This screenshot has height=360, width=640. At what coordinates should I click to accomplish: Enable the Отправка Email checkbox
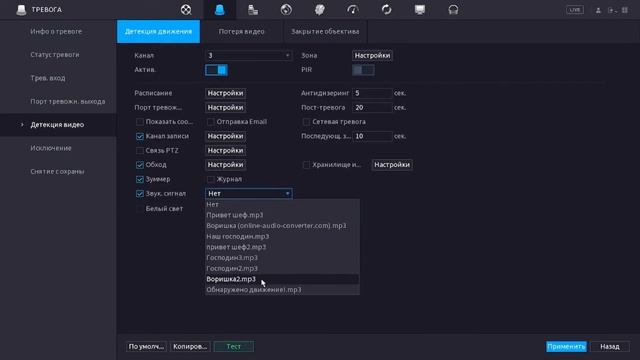coord(211,122)
